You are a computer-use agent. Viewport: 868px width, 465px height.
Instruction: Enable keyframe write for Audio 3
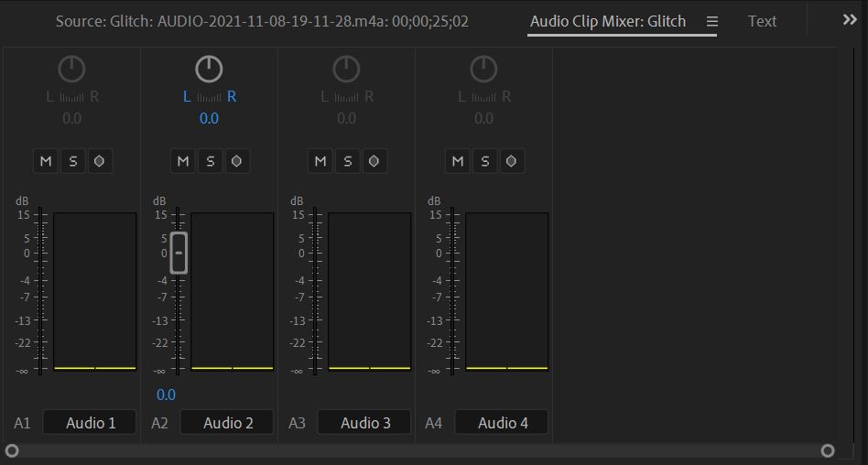coord(374,161)
